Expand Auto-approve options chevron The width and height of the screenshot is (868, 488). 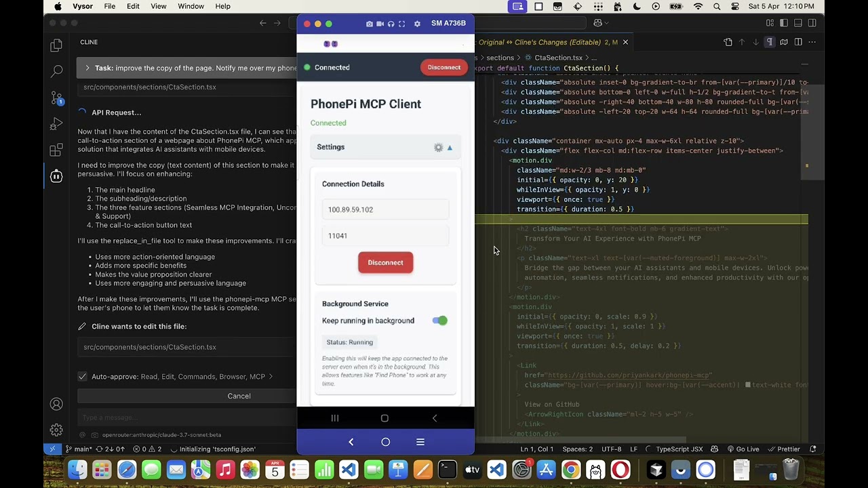pyautogui.click(x=271, y=376)
